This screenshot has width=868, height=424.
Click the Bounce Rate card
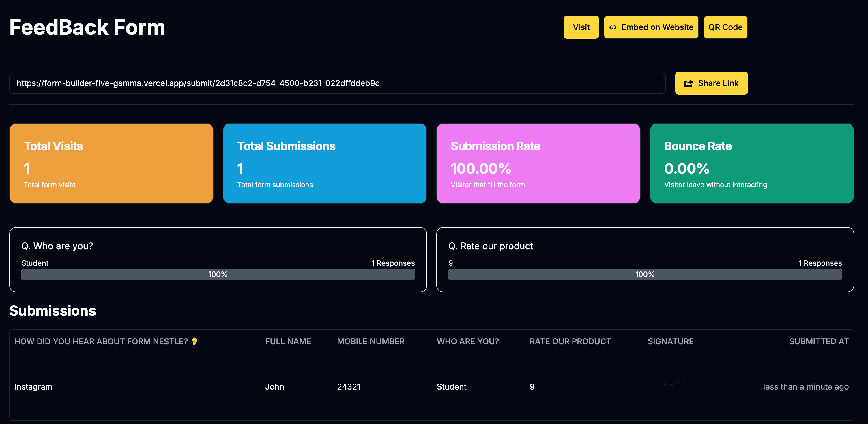(752, 163)
